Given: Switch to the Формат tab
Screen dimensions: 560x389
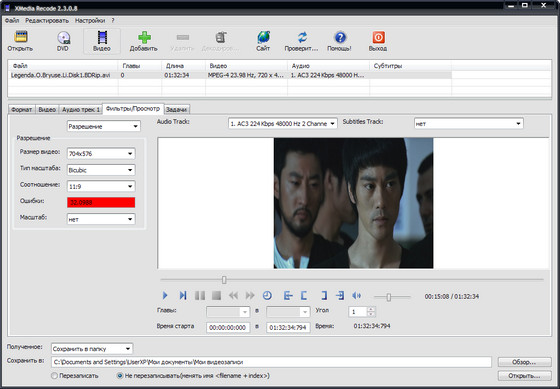Looking at the screenshot, I should pyautogui.click(x=22, y=110).
